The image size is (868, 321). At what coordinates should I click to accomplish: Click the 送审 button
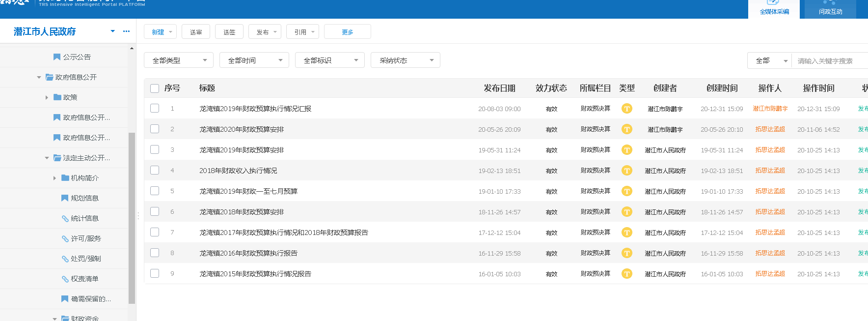click(x=196, y=32)
